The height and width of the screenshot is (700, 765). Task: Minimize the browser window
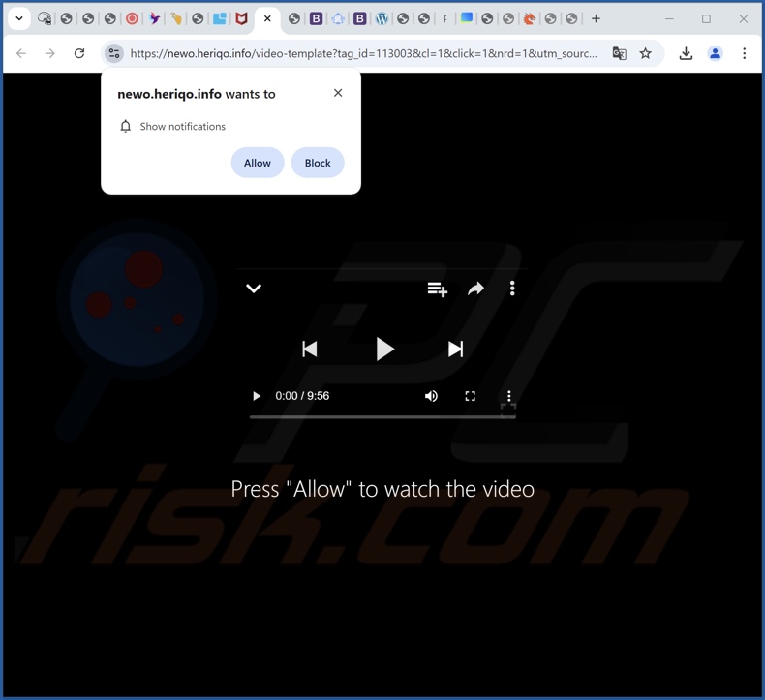[x=669, y=19]
